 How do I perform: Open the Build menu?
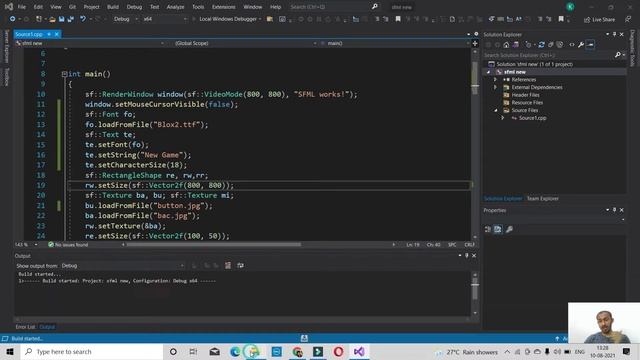tap(113, 7)
